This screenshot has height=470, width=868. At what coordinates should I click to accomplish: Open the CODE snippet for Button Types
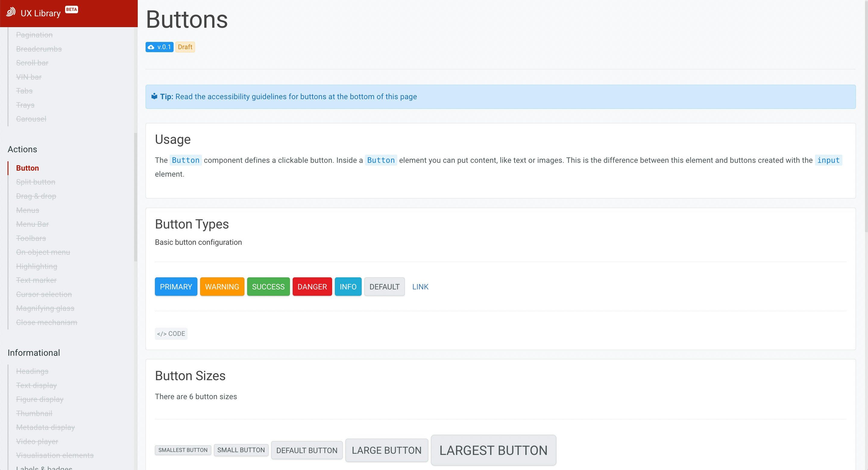pos(171,333)
